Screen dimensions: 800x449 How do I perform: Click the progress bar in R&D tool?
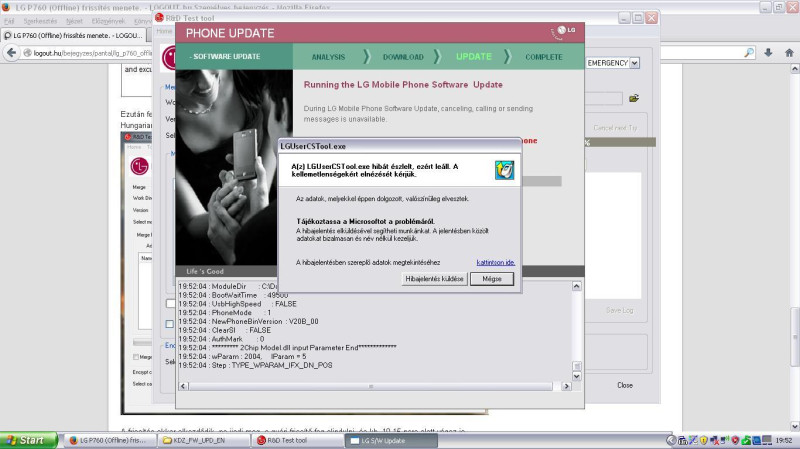tap(620, 142)
